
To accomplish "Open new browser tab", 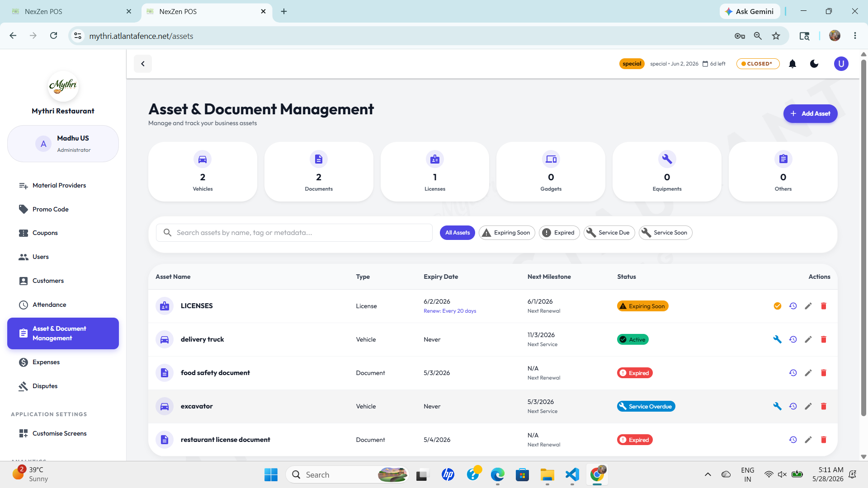I will 284,11.
